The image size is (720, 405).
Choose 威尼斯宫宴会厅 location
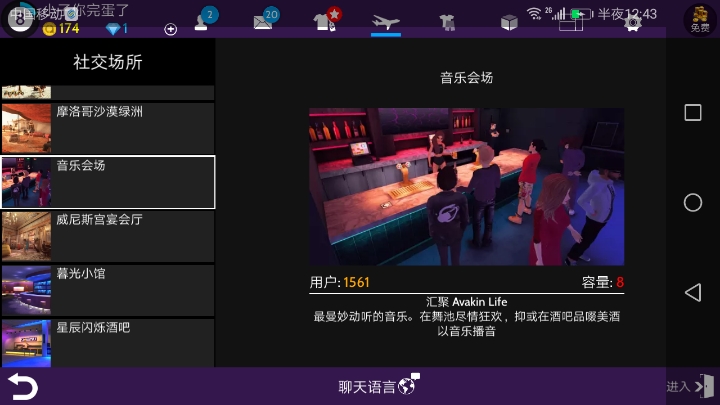tap(108, 236)
